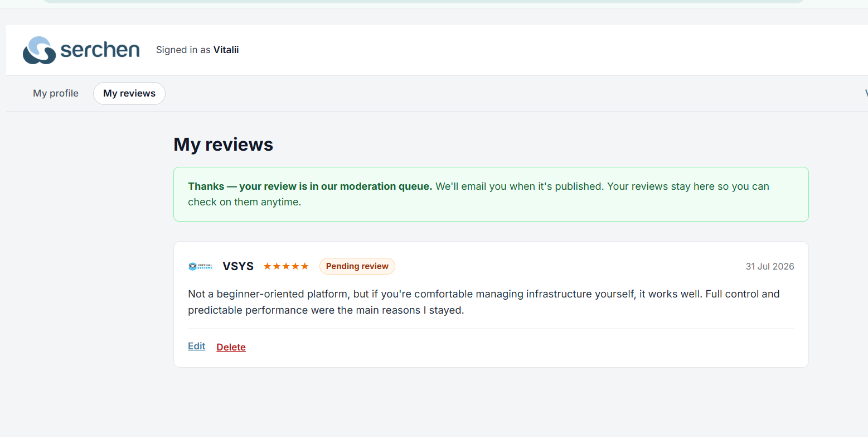Viewport: 868px width, 437px height.
Task: Select the VSYS review body text
Action: point(484,302)
